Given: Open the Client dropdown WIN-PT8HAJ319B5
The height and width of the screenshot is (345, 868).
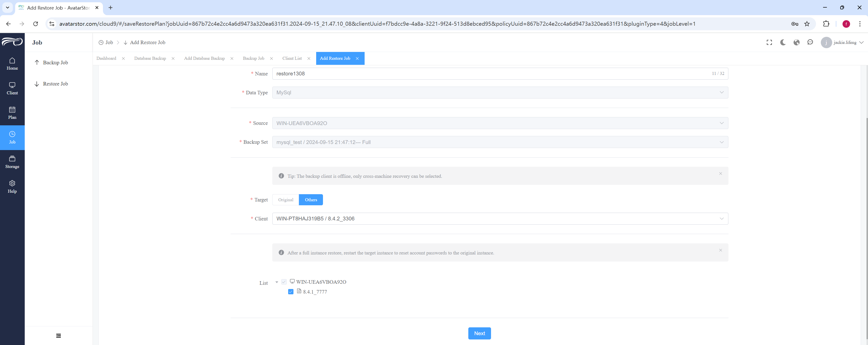Looking at the screenshot, I should 500,219.
